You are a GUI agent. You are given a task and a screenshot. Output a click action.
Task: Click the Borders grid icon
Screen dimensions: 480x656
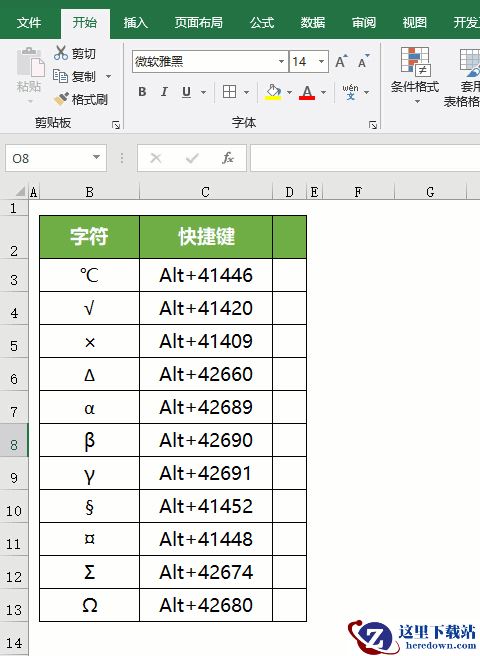[x=229, y=92]
